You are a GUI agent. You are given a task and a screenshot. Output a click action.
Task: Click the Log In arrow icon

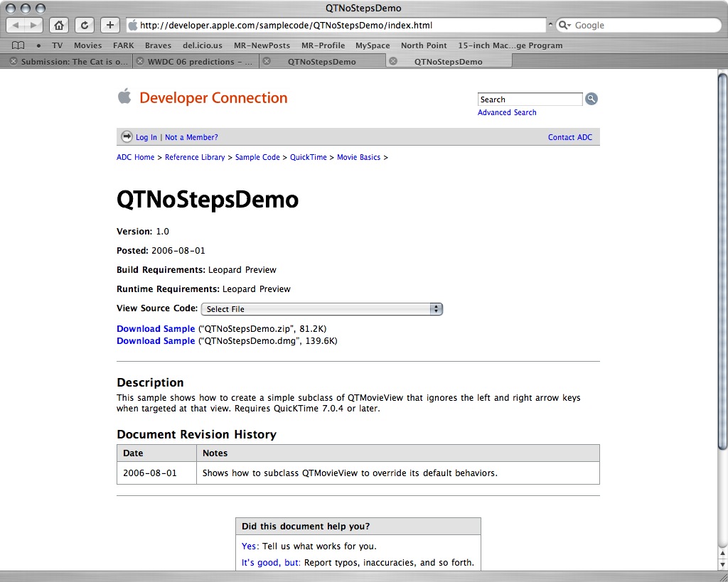127,136
